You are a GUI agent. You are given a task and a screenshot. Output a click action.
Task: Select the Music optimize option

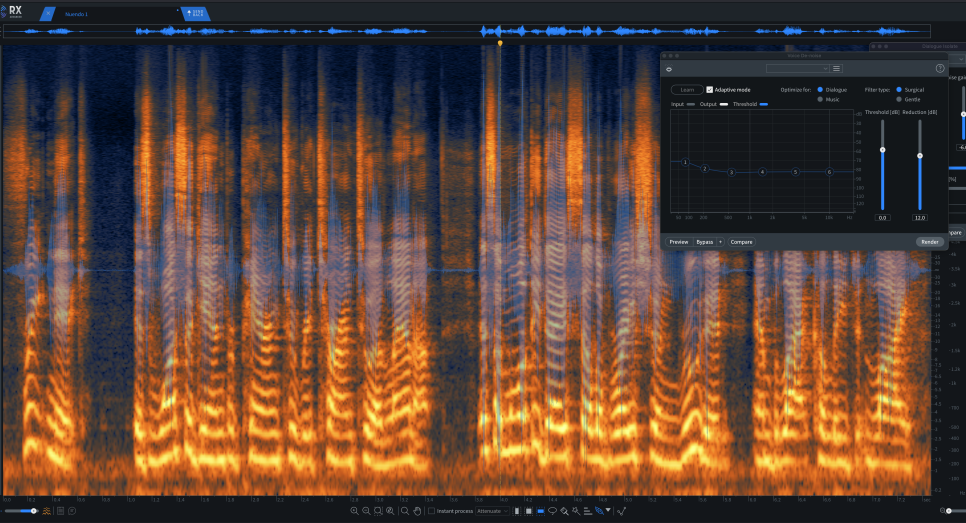tap(820, 99)
